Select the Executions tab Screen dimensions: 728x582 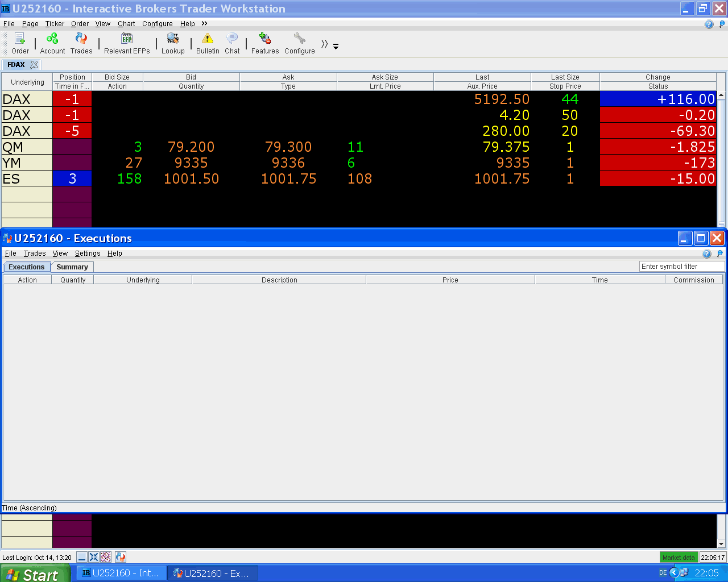pos(26,267)
